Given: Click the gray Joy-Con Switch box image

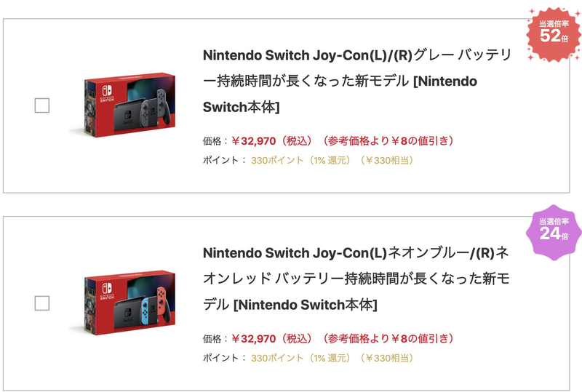Looking at the screenshot, I should (x=122, y=105).
